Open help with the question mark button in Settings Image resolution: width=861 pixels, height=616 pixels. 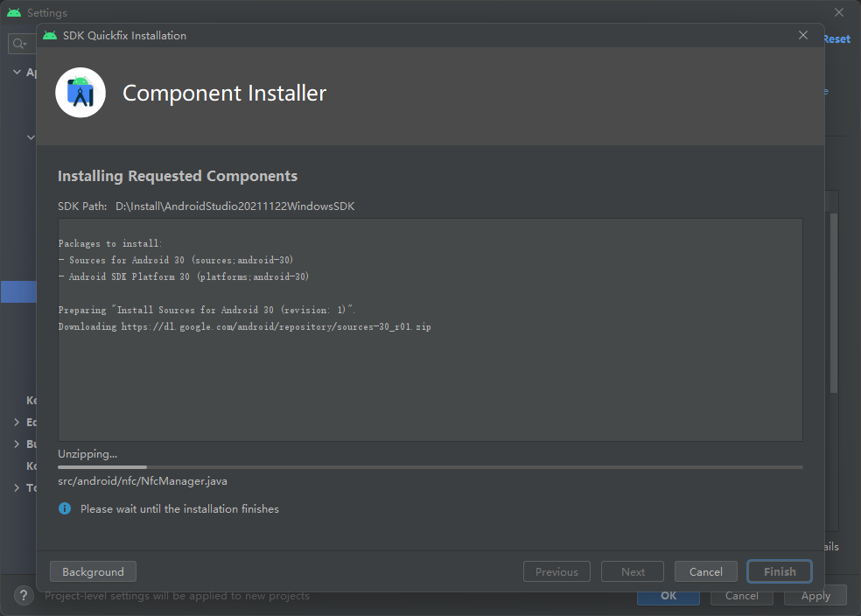(24, 596)
